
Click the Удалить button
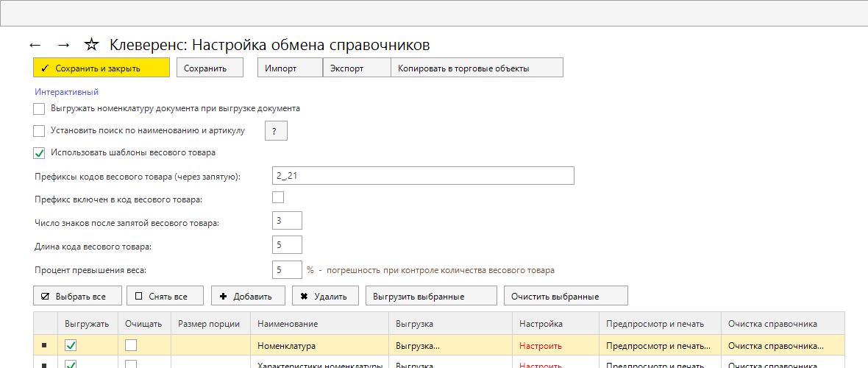tap(325, 295)
